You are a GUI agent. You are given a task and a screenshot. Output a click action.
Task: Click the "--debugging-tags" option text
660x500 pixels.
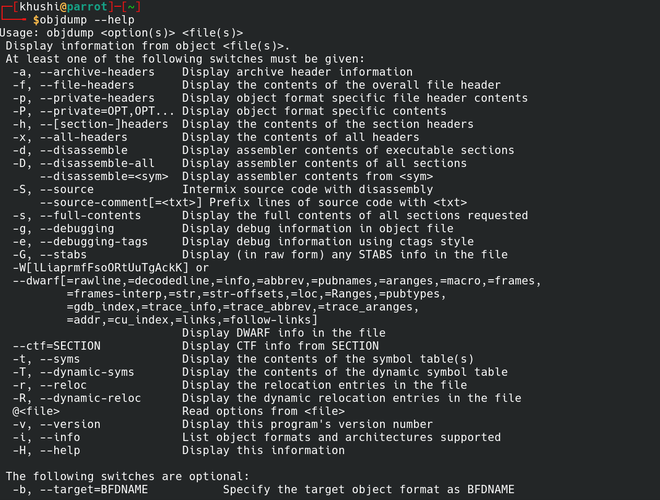pyautogui.click(x=94, y=241)
